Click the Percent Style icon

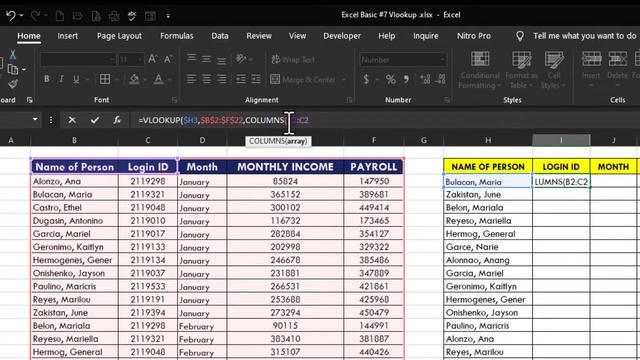tap(391, 79)
